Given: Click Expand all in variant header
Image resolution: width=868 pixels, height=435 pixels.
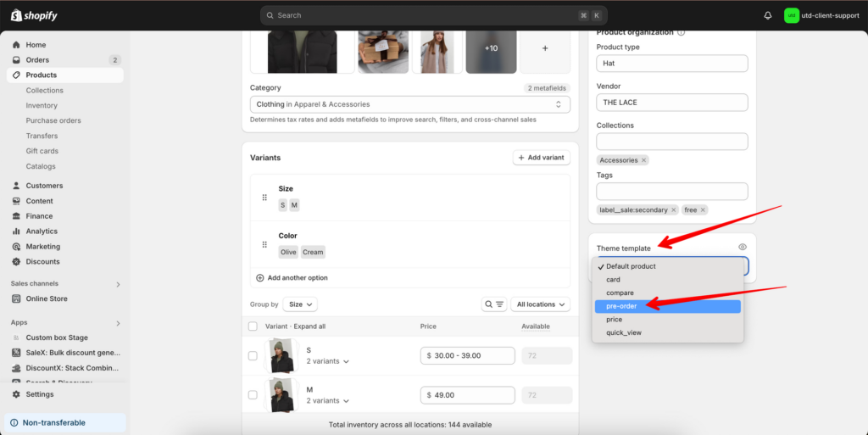Looking at the screenshot, I should tap(309, 326).
